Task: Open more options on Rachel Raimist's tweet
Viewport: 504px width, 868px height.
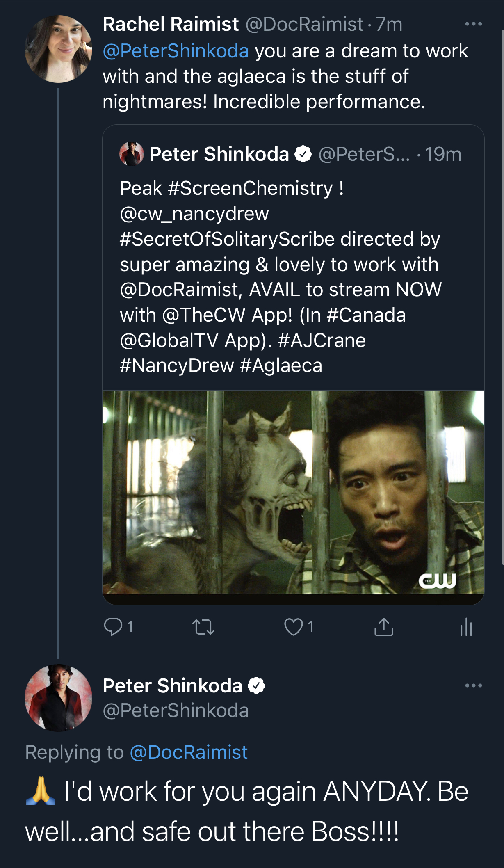Action: click(x=474, y=24)
